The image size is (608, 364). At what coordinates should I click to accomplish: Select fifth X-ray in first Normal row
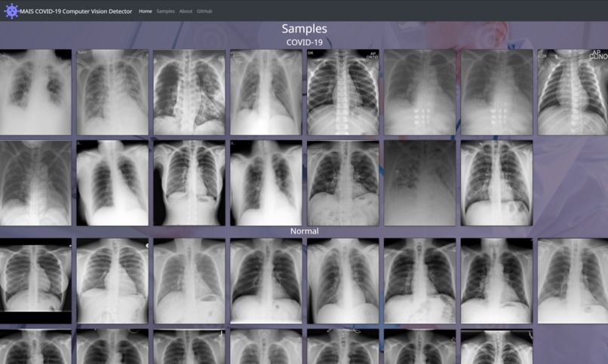pyautogui.click(x=342, y=281)
